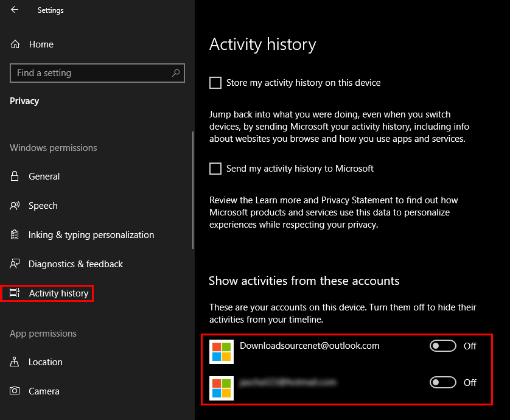Image resolution: width=510 pixels, height=420 pixels.
Task: Click the Diagnostics & feedback icon
Action: (x=15, y=264)
